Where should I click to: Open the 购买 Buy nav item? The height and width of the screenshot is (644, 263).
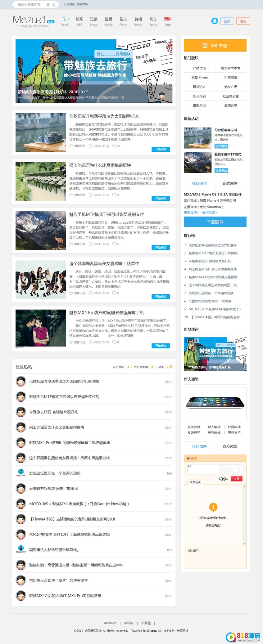168,21
